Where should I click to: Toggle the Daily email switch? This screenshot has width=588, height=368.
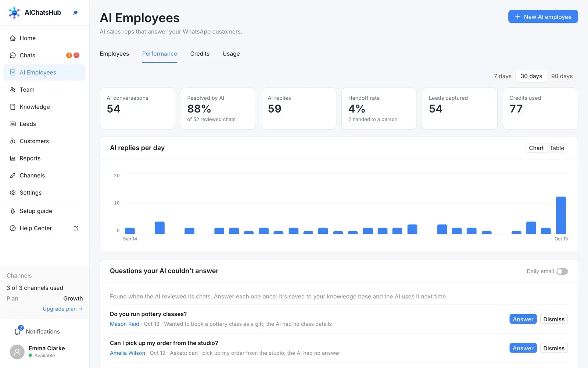(562, 271)
